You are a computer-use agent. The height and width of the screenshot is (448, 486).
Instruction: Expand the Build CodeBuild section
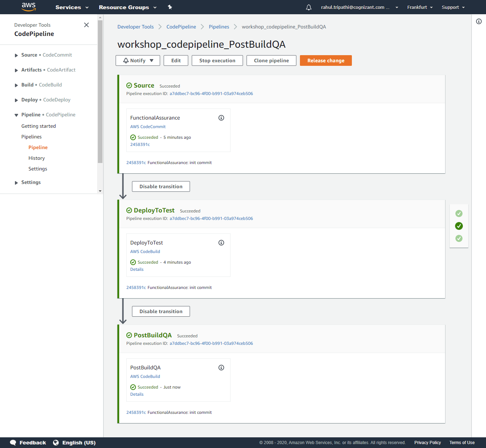pyautogui.click(x=16, y=85)
